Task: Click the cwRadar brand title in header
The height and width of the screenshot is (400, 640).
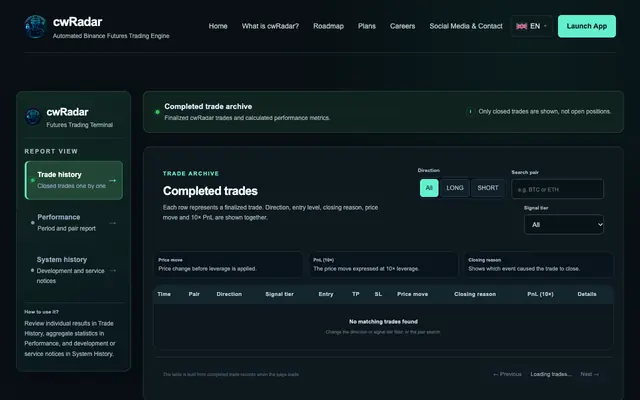Action: coord(78,22)
